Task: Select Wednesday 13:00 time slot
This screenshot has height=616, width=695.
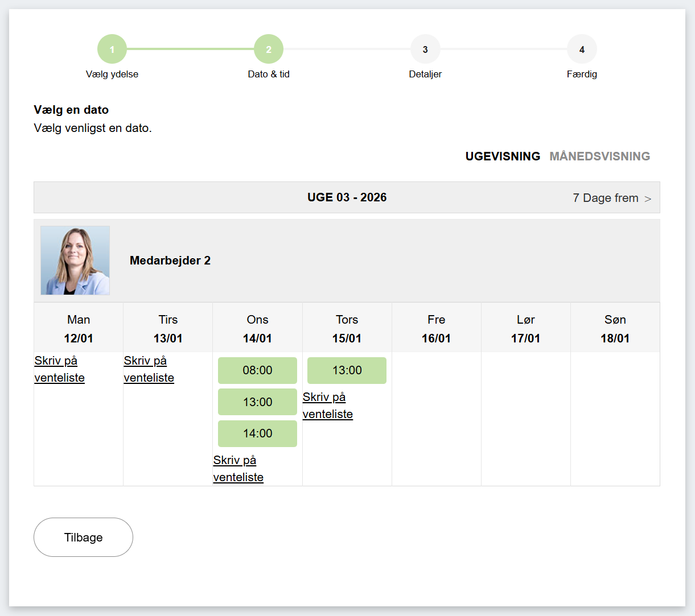Action: coord(257,402)
